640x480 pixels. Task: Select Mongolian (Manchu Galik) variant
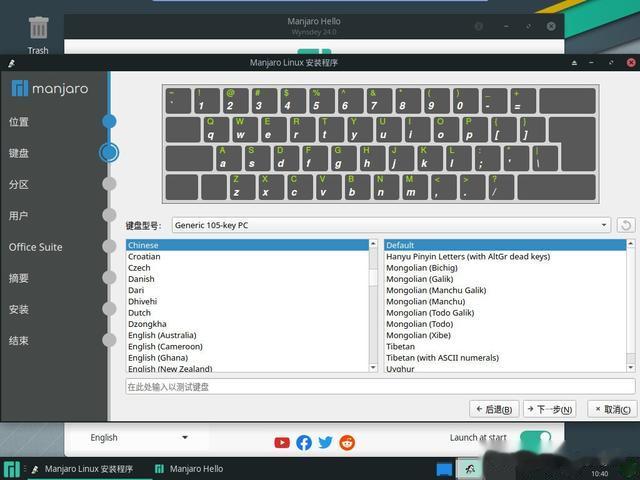point(505,290)
